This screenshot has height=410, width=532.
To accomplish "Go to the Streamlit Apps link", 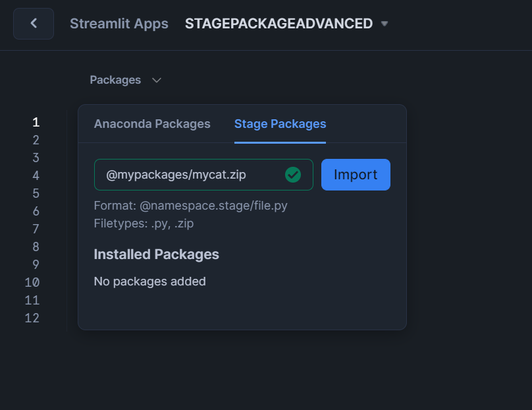I will pos(119,24).
